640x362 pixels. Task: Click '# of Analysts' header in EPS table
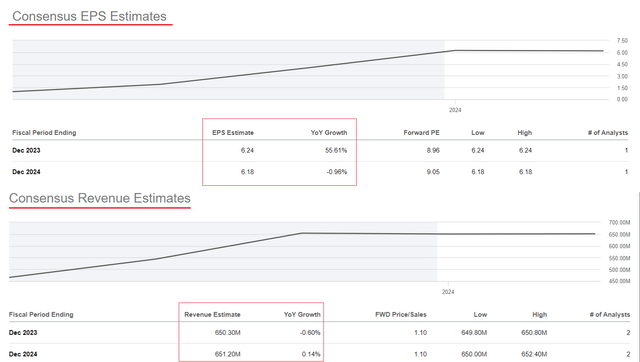coord(608,133)
